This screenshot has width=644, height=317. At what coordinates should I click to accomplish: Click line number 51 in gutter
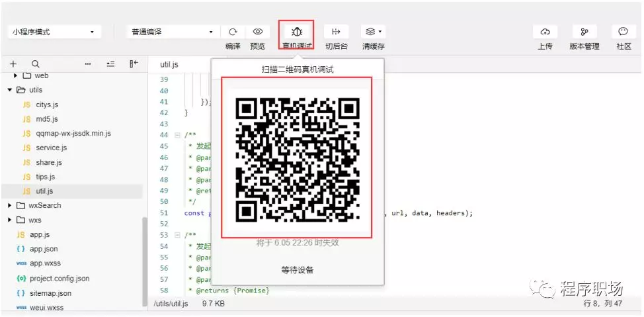click(164, 213)
